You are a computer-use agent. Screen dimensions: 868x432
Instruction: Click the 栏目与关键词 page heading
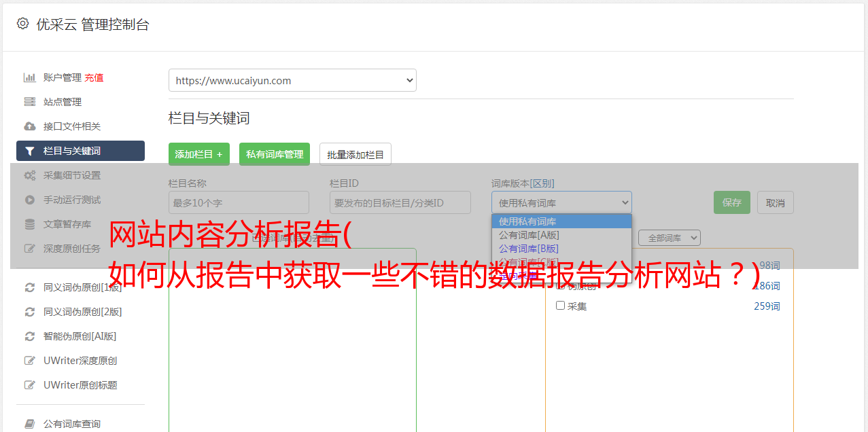pyautogui.click(x=209, y=118)
